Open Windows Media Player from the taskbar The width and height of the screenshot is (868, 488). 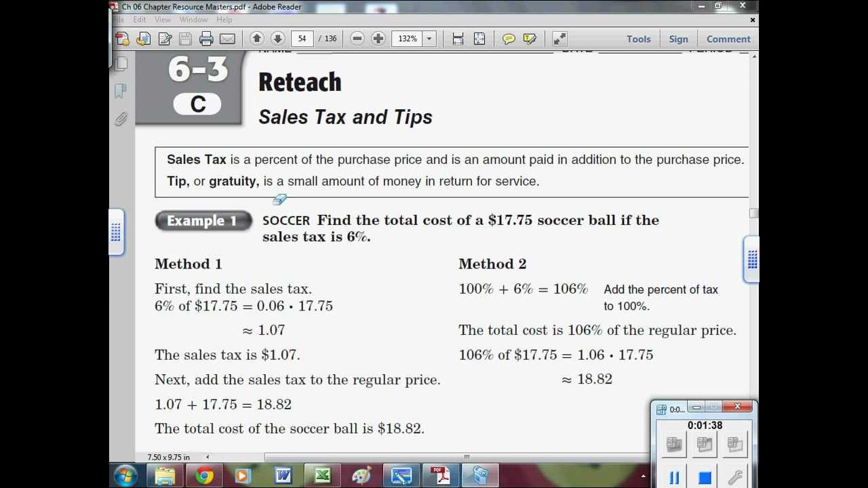tap(243, 476)
